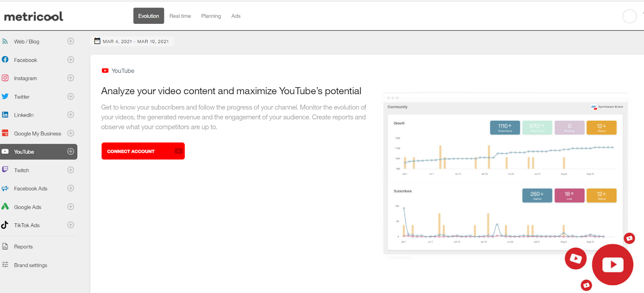Click the plus icon next to Twitch
The image size is (644, 293).
(x=70, y=170)
